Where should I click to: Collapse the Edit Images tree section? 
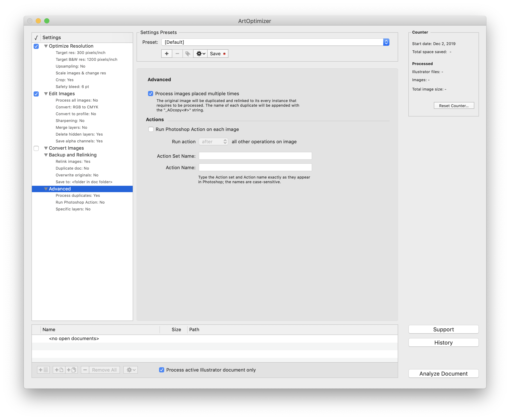46,94
